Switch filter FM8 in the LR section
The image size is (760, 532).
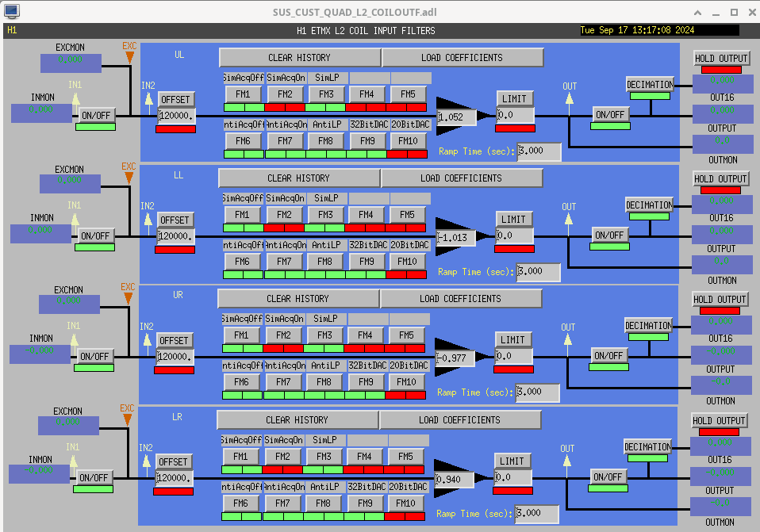pos(324,503)
